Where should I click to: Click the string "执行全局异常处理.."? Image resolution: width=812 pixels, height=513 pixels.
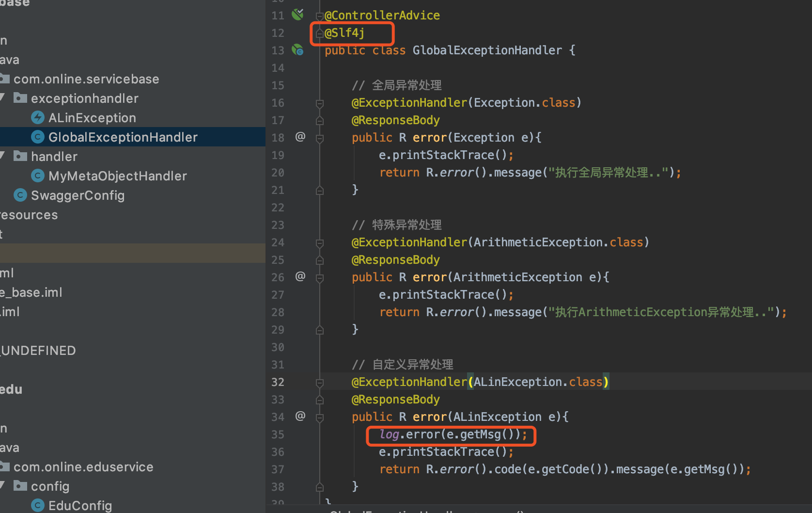(x=609, y=172)
